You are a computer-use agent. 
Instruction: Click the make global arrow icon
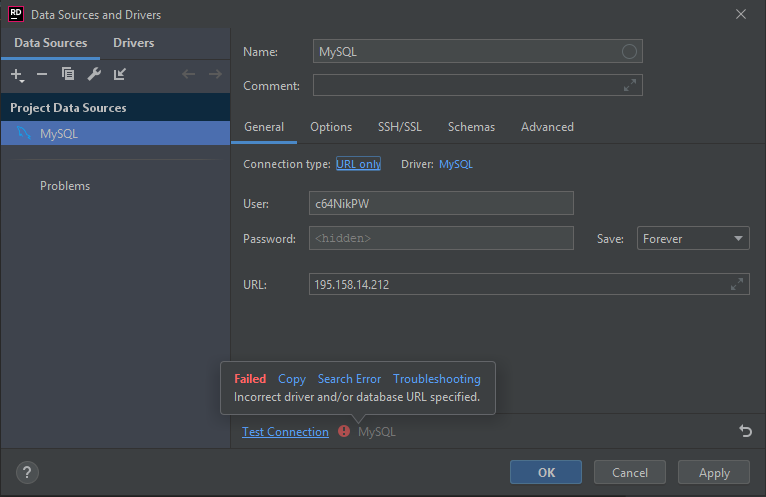[120, 74]
